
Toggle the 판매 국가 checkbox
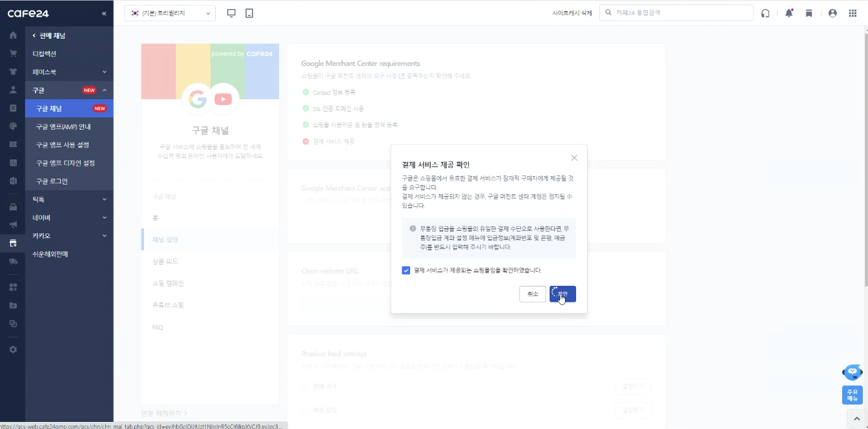click(x=305, y=386)
